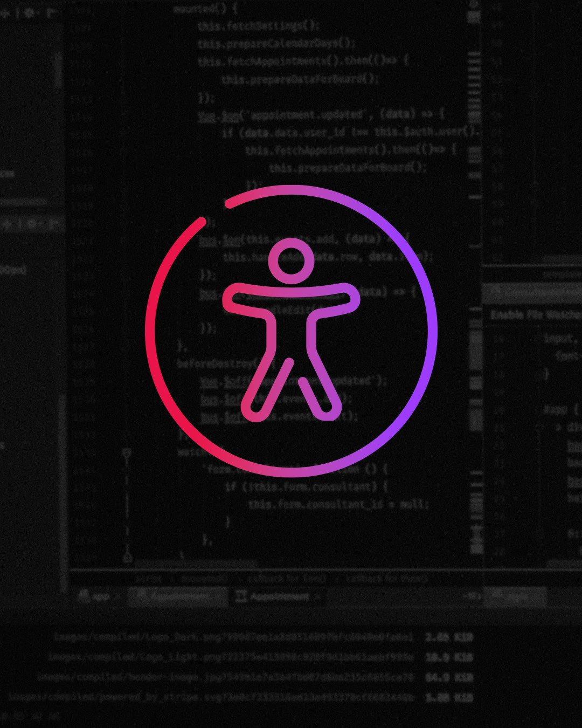Open the active Appointment tab
582x728 pixels.
coord(279,596)
